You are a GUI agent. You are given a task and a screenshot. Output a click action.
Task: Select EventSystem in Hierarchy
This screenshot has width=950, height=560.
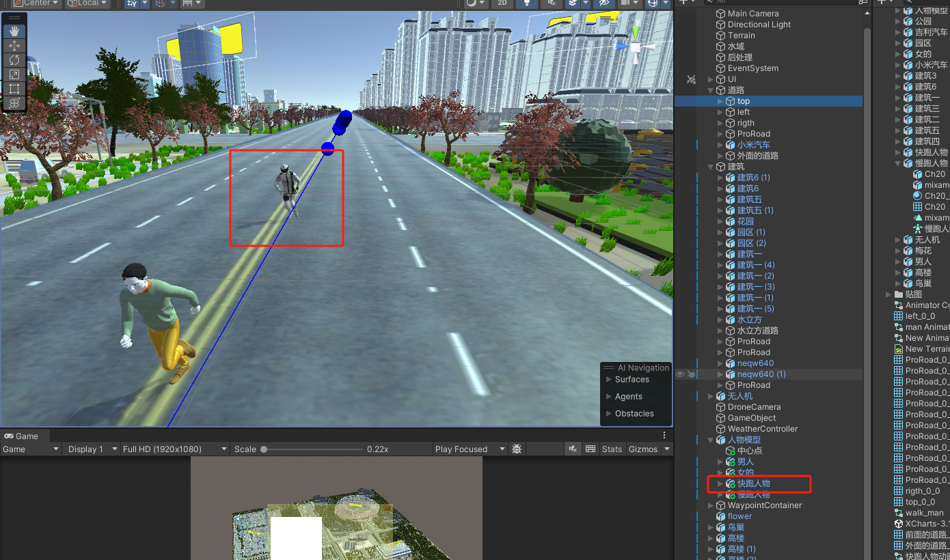tap(752, 68)
